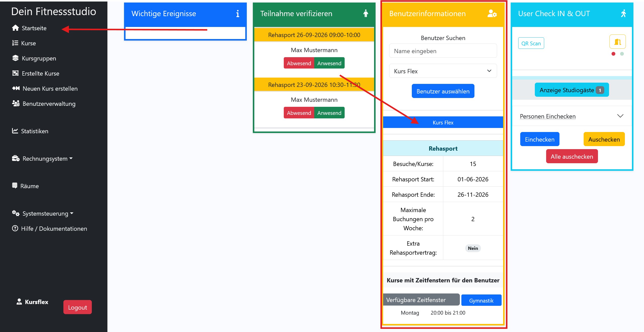Show studio guests via Anzeige Studiogäste
Screen dimensions: 644x332
[x=572, y=90]
